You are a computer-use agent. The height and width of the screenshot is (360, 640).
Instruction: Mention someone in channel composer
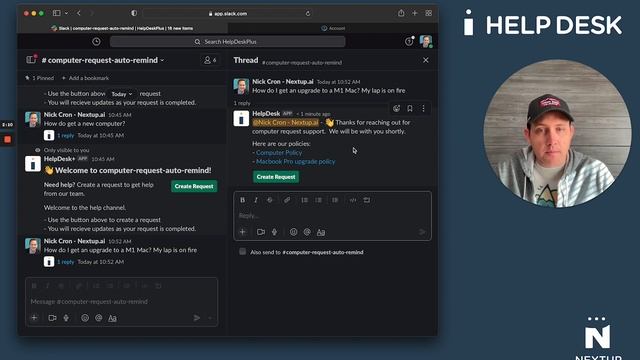(98, 318)
